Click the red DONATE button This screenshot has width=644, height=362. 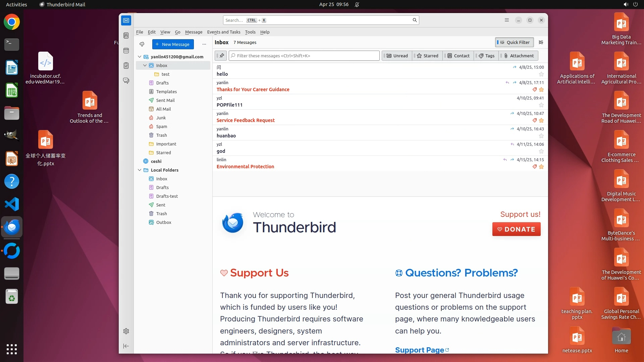516,229
